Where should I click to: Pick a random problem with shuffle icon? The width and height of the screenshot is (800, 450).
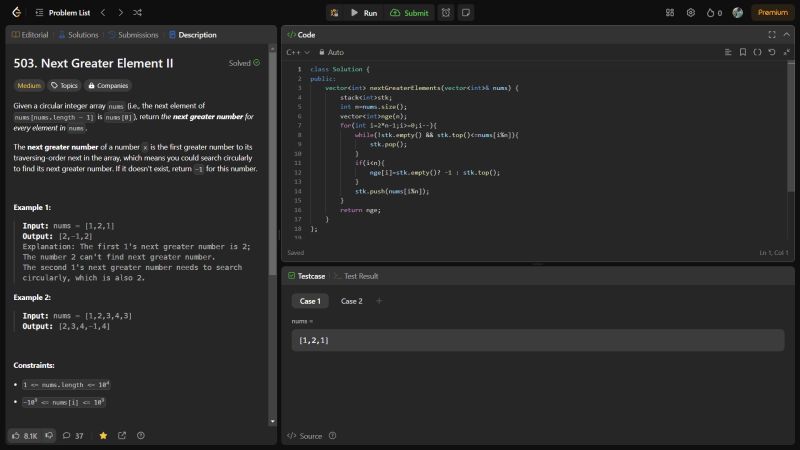(x=137, y=13)
